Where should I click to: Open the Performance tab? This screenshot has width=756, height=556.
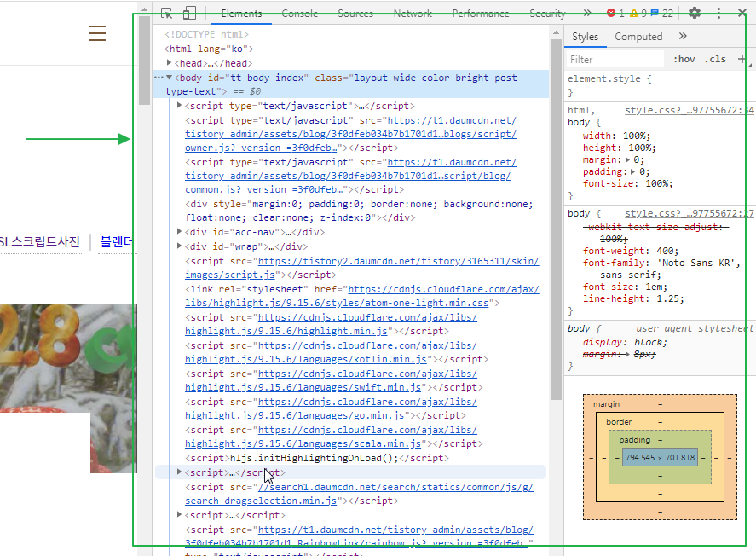tap(480, 14)
